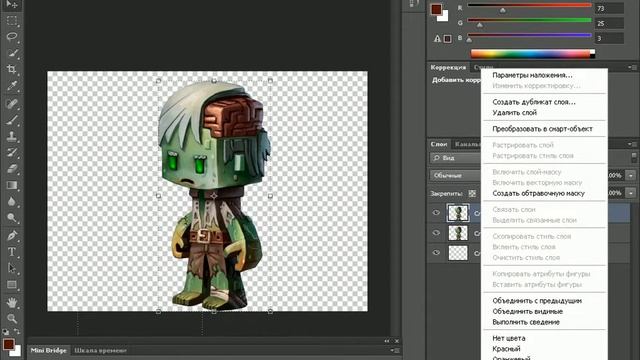Choose Создать дубликат слоя menu item
Image resolution: width=640 pixels, height=360 pixels.
[x=534, y=102]
